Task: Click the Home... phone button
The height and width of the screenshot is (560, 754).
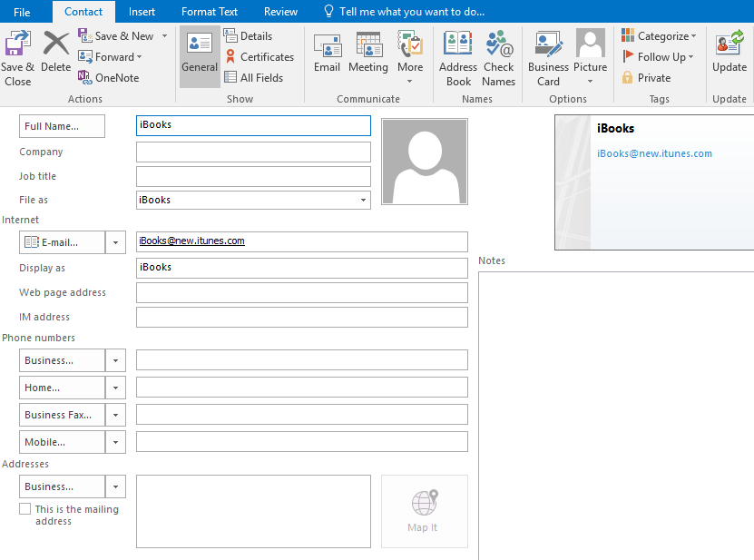Action: point(62,388)
